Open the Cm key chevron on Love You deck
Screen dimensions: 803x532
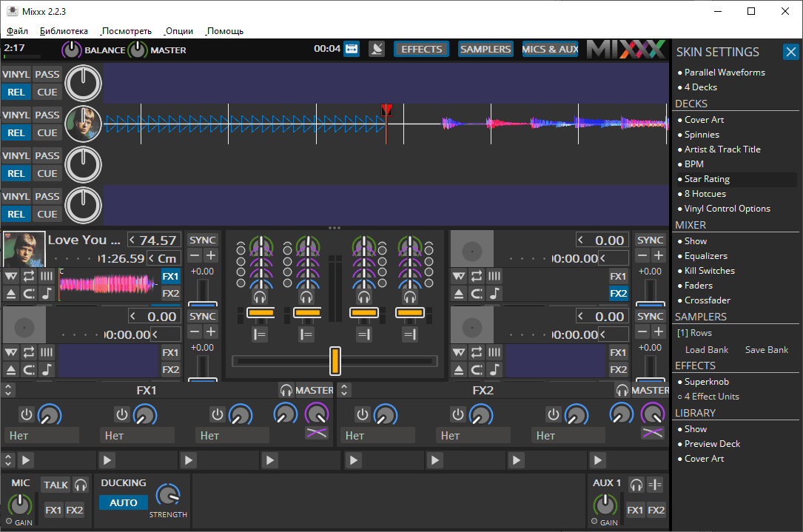pos(152,258)
